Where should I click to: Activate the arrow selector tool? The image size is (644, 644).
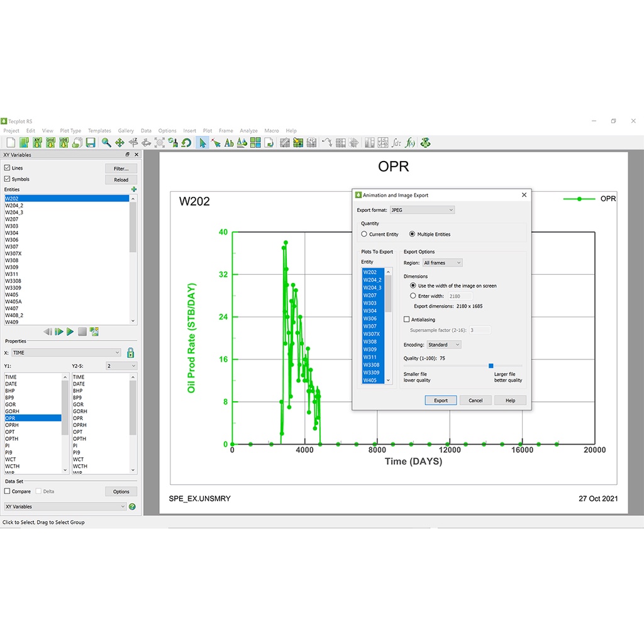click(203, 143)
